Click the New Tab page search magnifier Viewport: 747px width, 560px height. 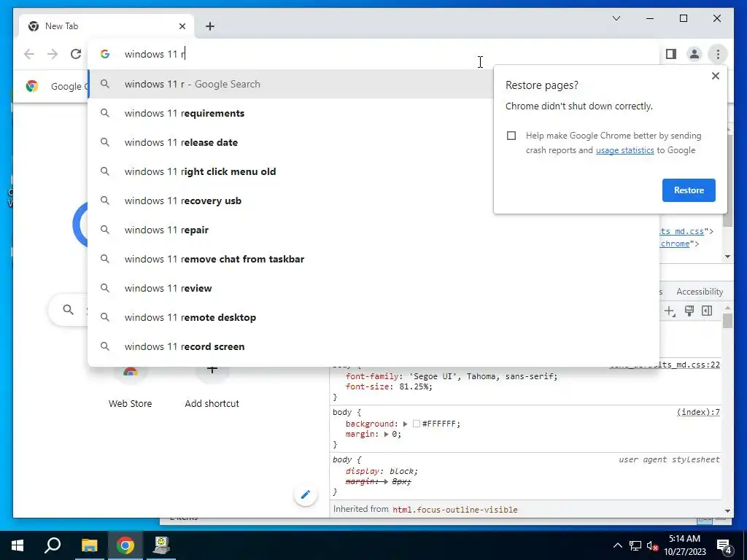pos(68,310)
